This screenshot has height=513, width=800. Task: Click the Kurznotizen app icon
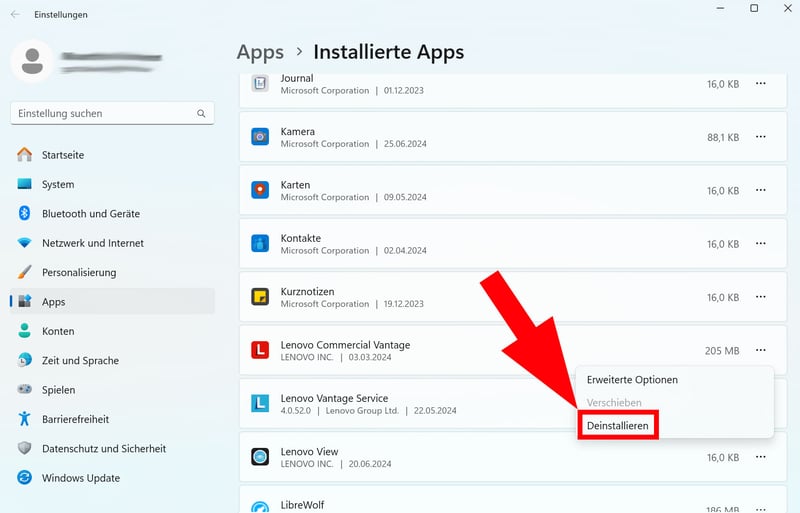[260, 297]
